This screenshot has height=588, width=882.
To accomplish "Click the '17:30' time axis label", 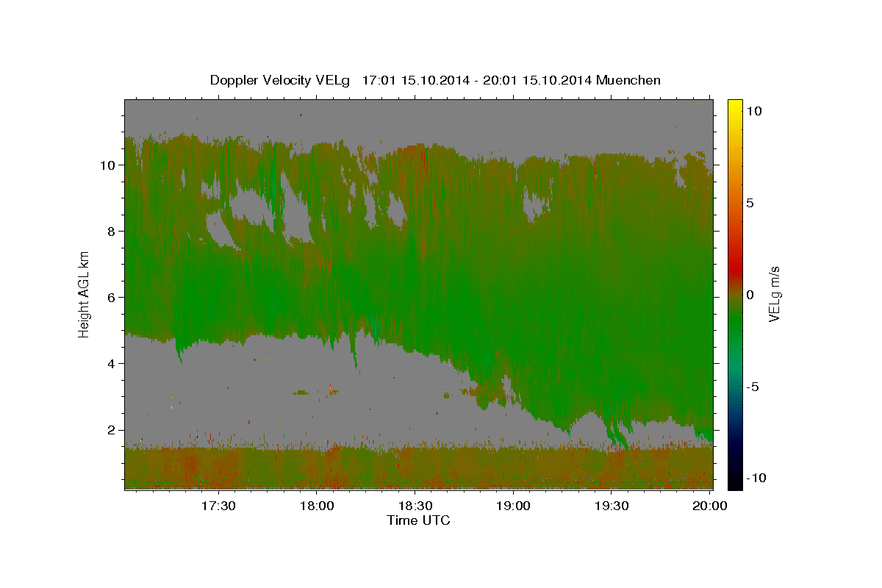I will point(218,506).
